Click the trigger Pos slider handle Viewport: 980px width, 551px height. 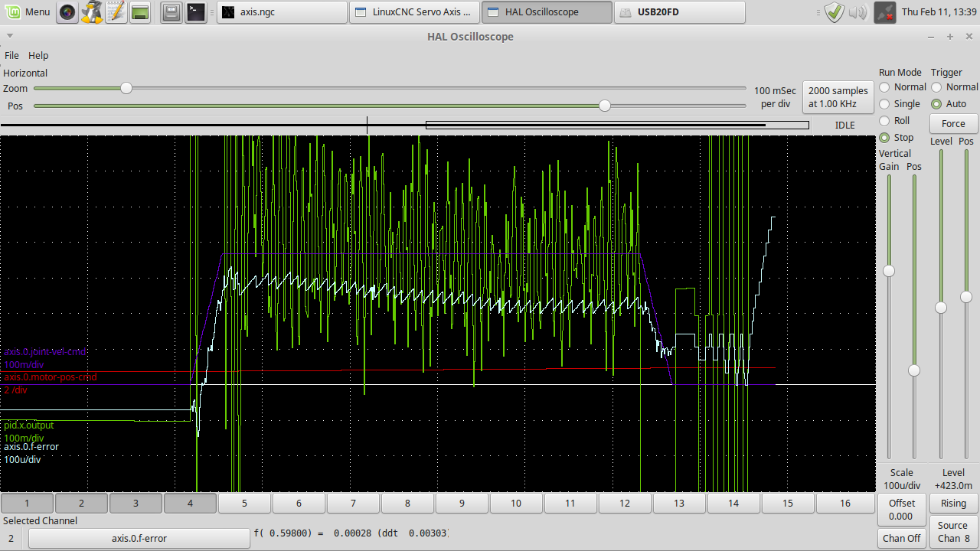(966, 297)
